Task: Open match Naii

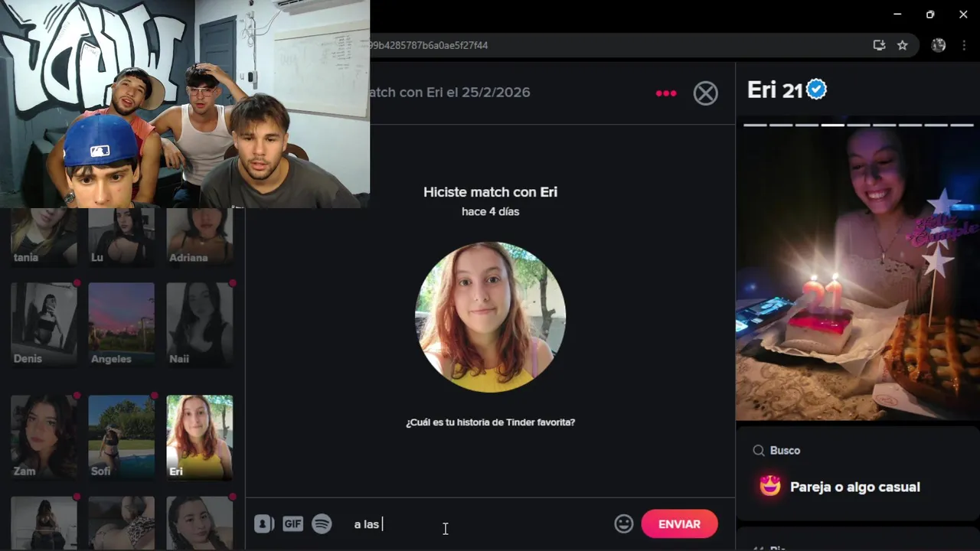Action: coord(199,324)
